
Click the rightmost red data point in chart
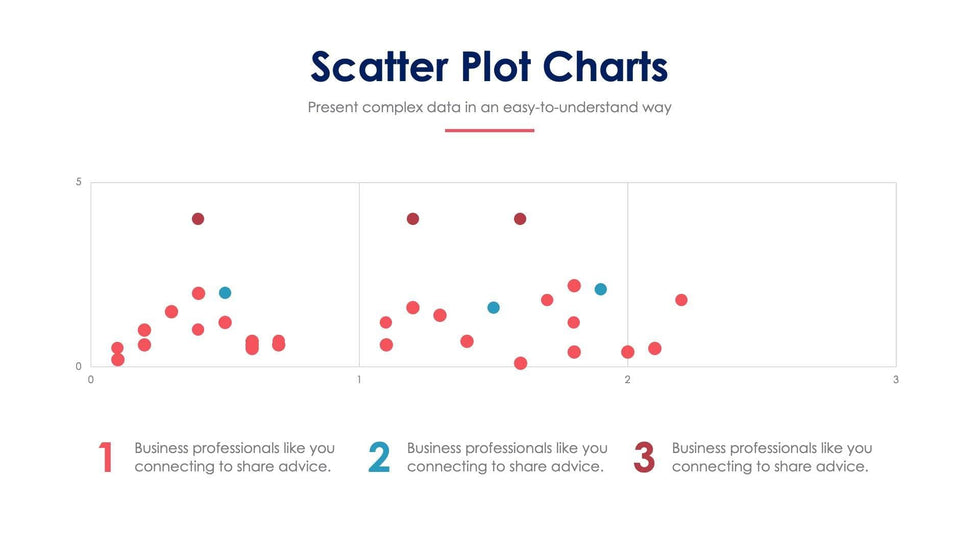(681, 300)
